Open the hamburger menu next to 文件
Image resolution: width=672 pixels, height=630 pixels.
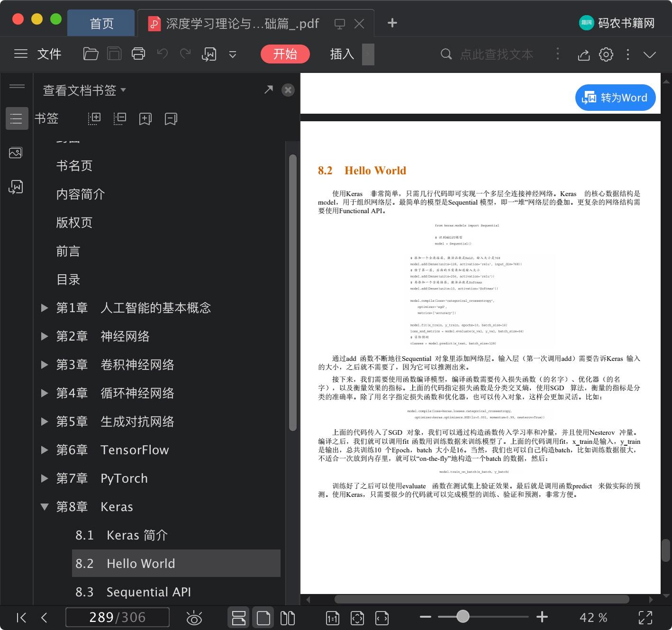pos(21,54)
